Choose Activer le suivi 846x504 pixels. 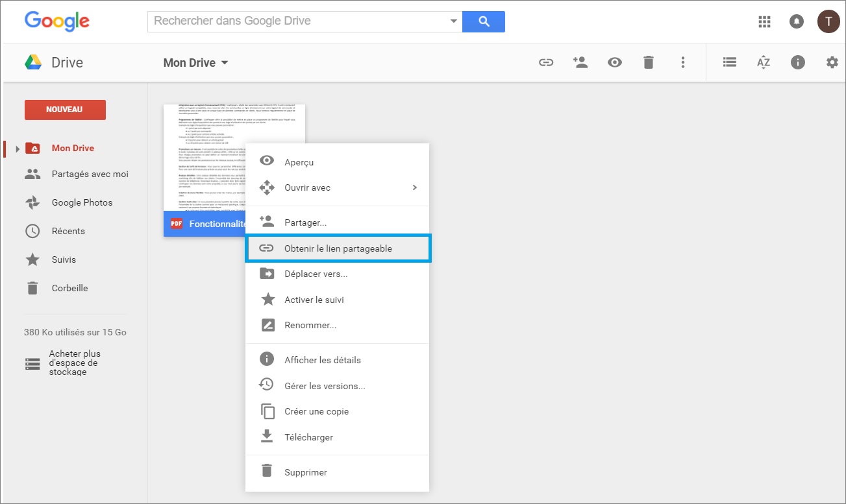coord(338,300)
